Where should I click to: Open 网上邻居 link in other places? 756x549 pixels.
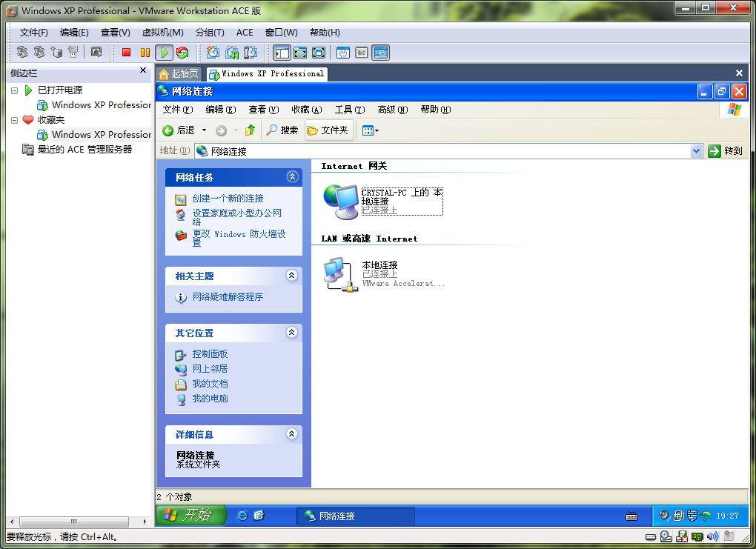(x=210, y=369)
